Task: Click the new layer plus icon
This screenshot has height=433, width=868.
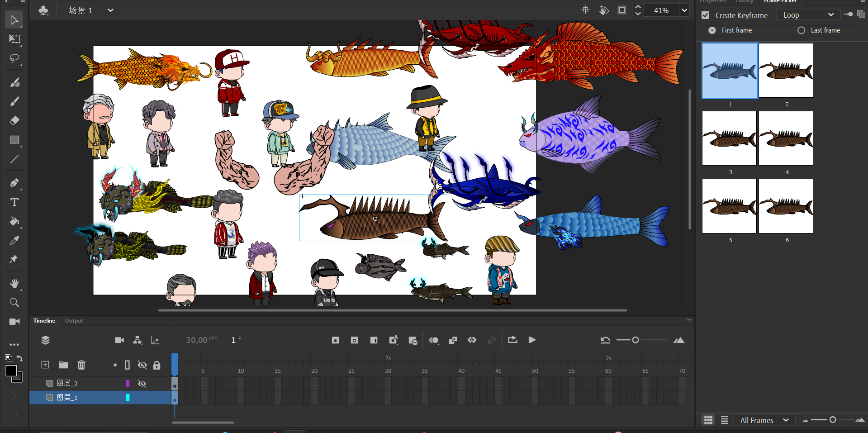Action: click(x=45, y=365)
